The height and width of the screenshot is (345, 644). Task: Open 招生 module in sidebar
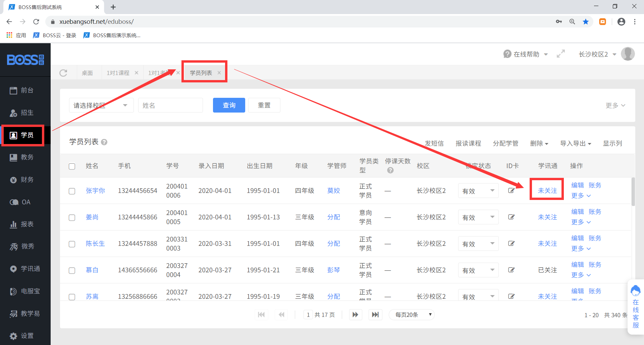(22, 113)
